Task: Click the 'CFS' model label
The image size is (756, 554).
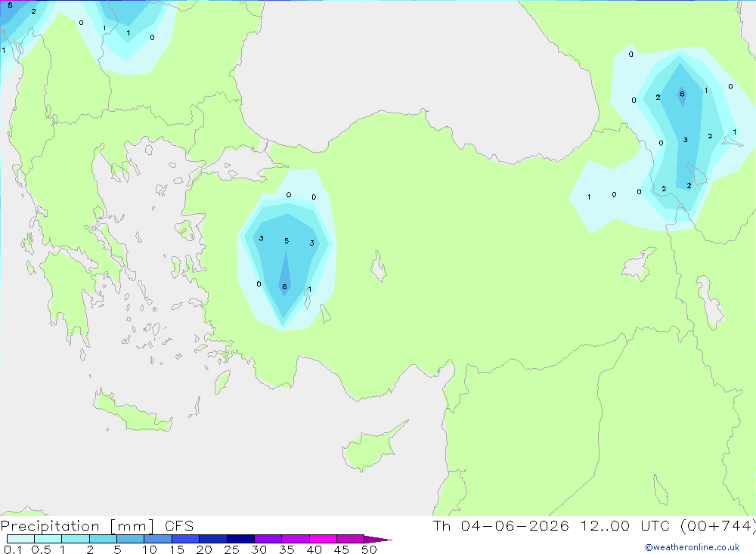Action: tap(179, 526)
